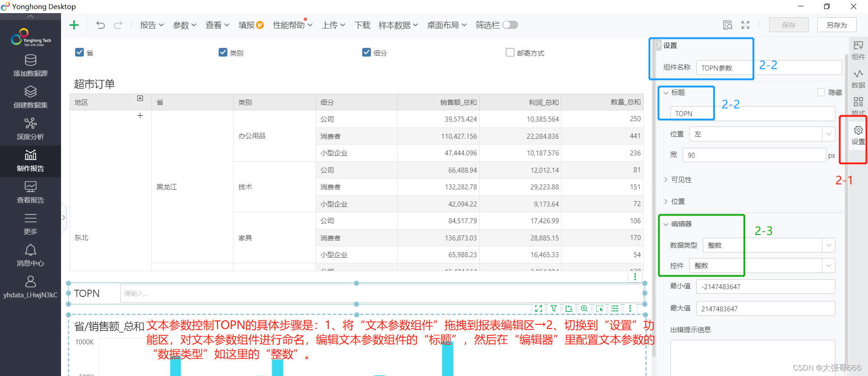Uncheck the 省 checkbox

coord(80,52)
